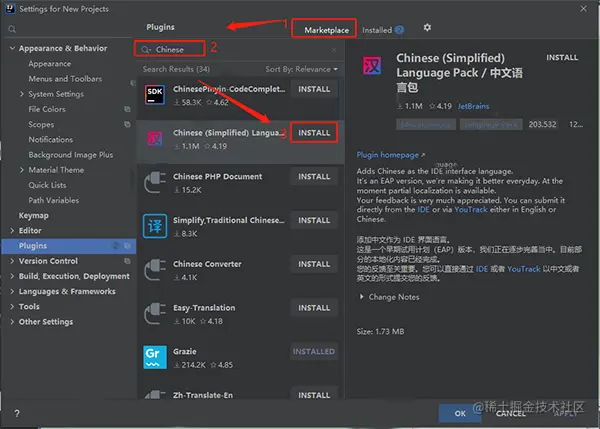Select the Plugins settings entry
The width and height of the screenshot is (600, 429).
click(x=69, y=246)
